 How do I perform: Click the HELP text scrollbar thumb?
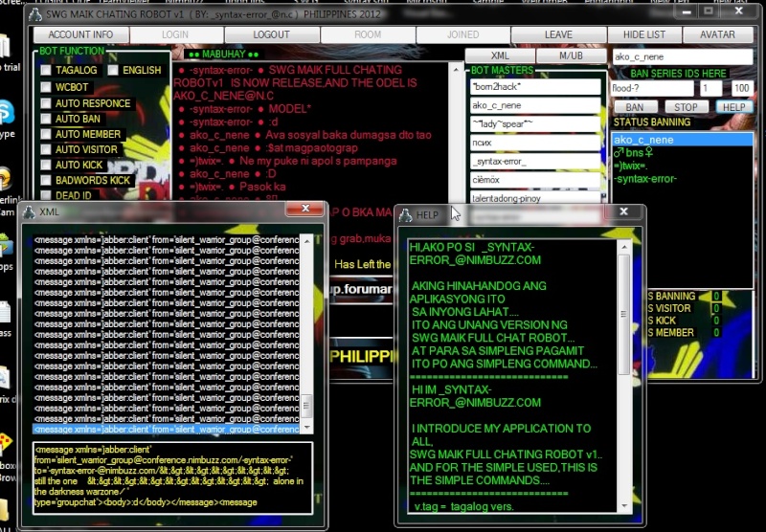pyautogui.click(x=624, y=314)
